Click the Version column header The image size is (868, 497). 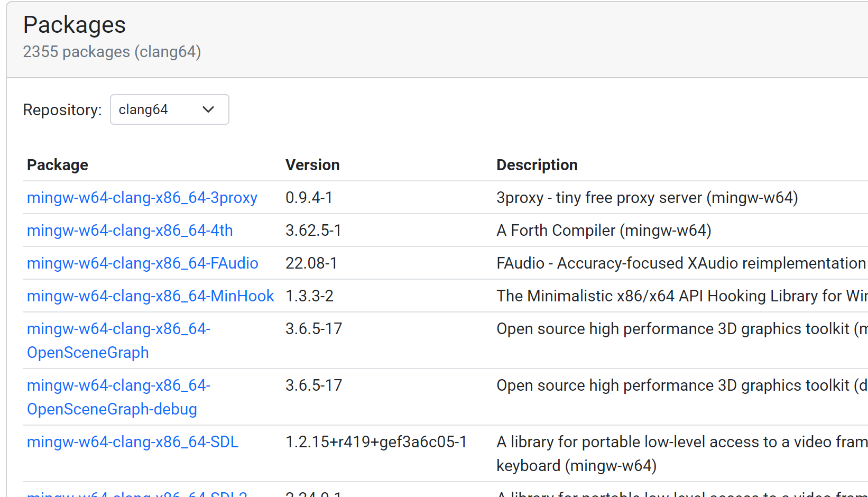click(x=312, y=165)
